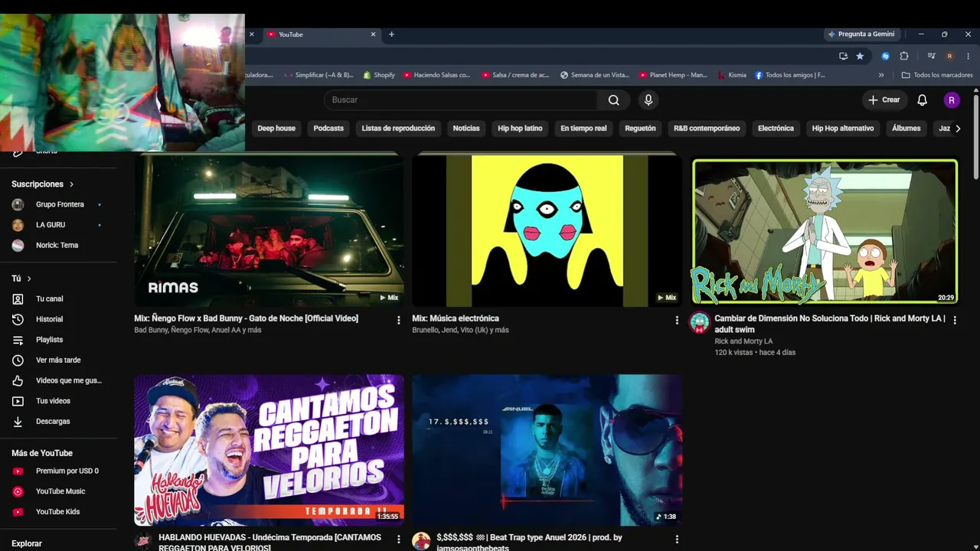Select the Deep house chip

coord(276,129)
